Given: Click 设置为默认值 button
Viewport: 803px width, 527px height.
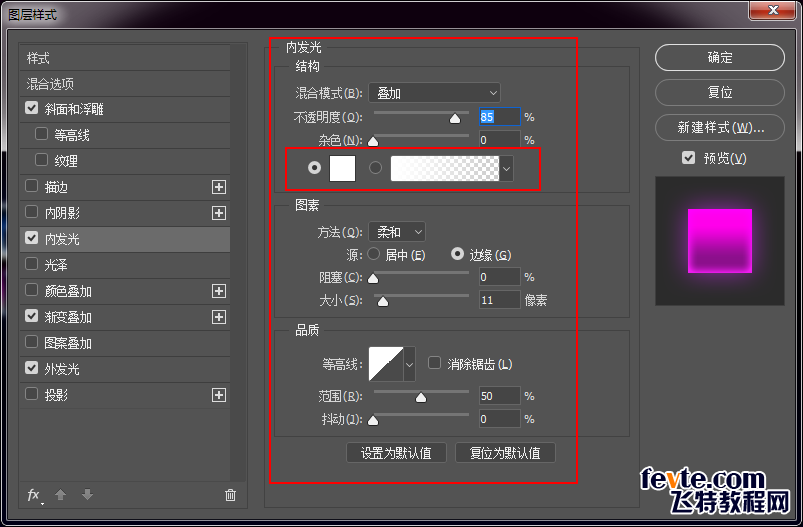Looking at the screenshot, I should 396,453.
